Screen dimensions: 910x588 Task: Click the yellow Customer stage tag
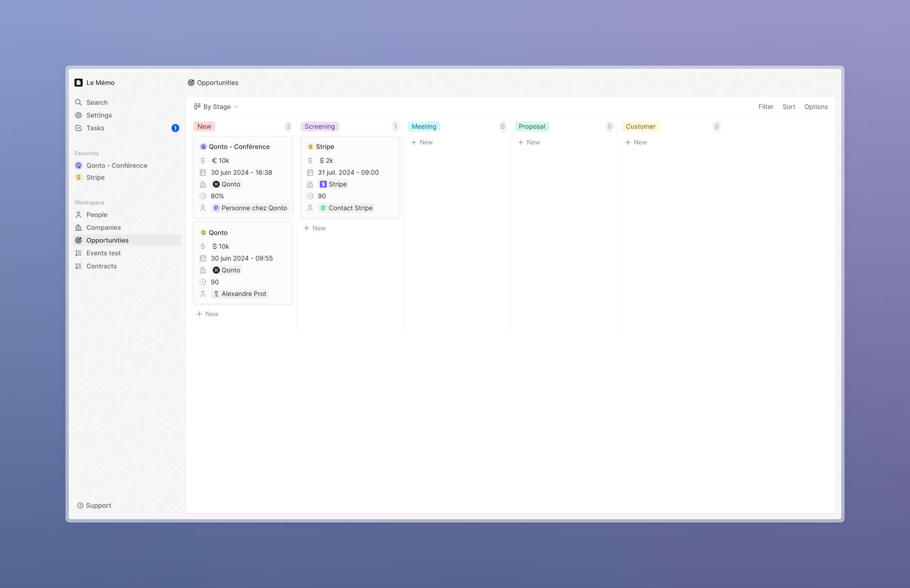click(x=641, y=127)
